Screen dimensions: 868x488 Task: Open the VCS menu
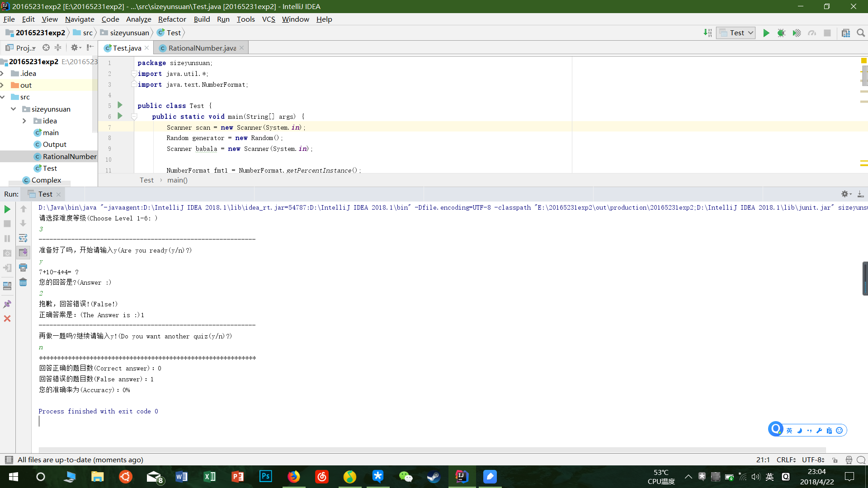click(269, 19)
